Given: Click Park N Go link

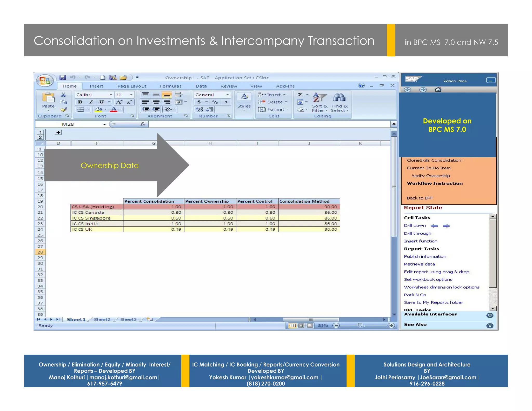Looking at the screenshot, I should tap(415, 295).
